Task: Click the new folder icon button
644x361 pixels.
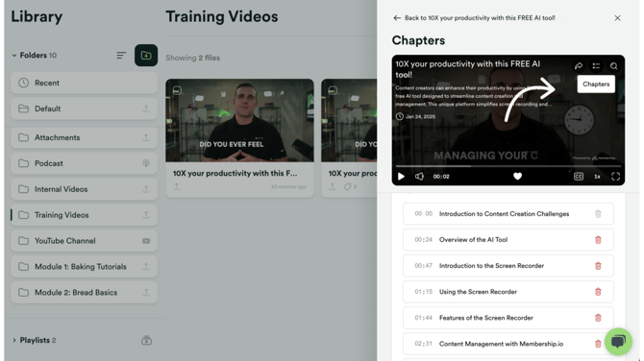Action: (x=146, y=56)
